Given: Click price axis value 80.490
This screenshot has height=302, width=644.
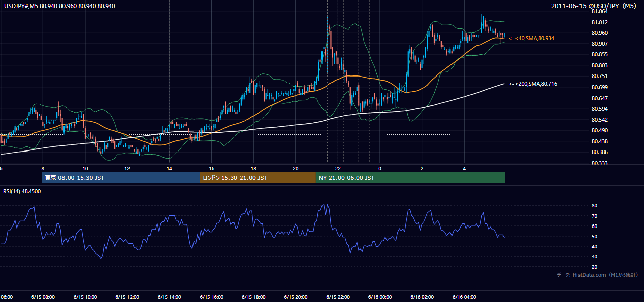Looking at the screenshot, I should coord(600,130).
